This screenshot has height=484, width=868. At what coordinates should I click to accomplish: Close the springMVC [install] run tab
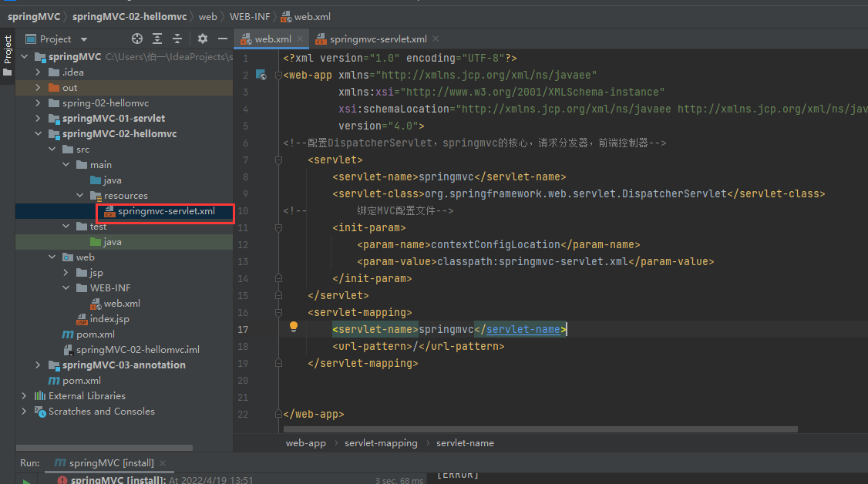pyautogui.click(x=163, y=463)
